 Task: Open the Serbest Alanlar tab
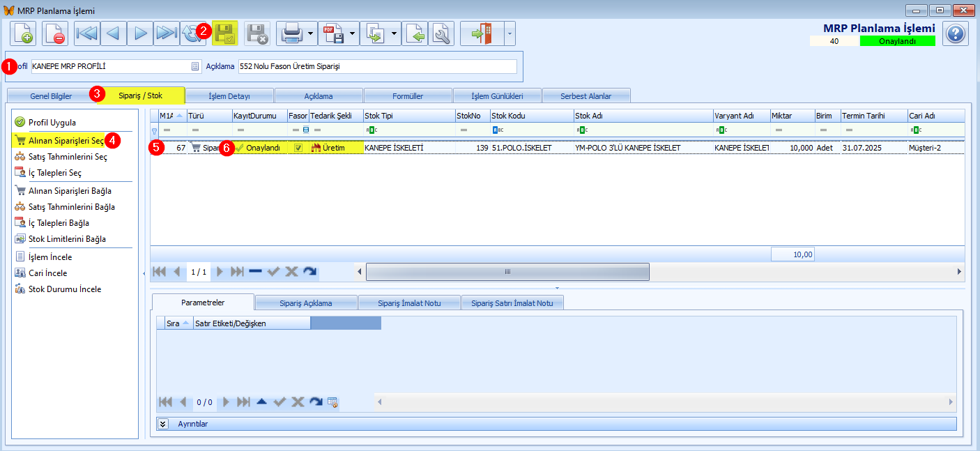[586, 95]
